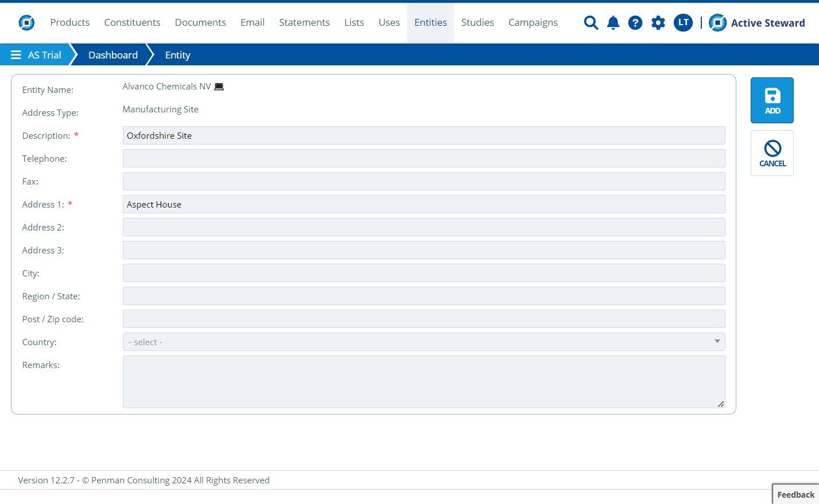Open the settings gear icon
Screen dimensions: 819x504
point(658,22)
